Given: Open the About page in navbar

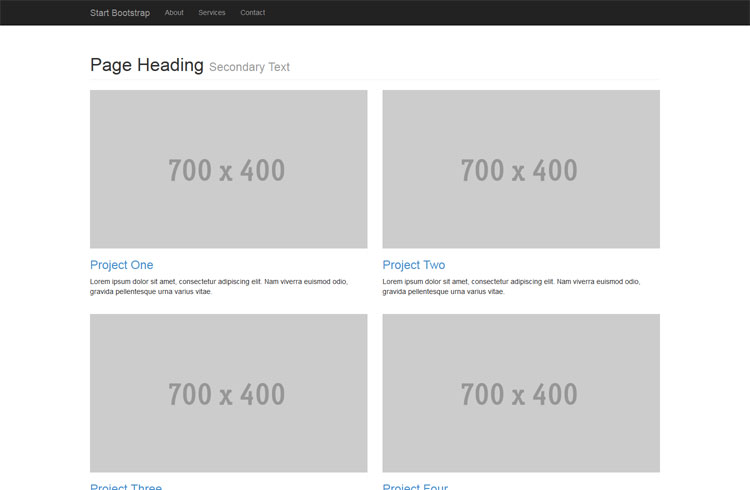Looking at the screenshot, I should [174, 13].
